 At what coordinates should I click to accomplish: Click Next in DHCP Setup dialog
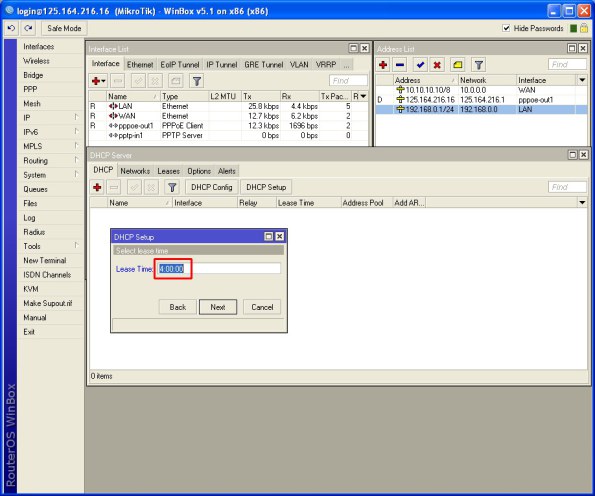click(x=218, y=307)
